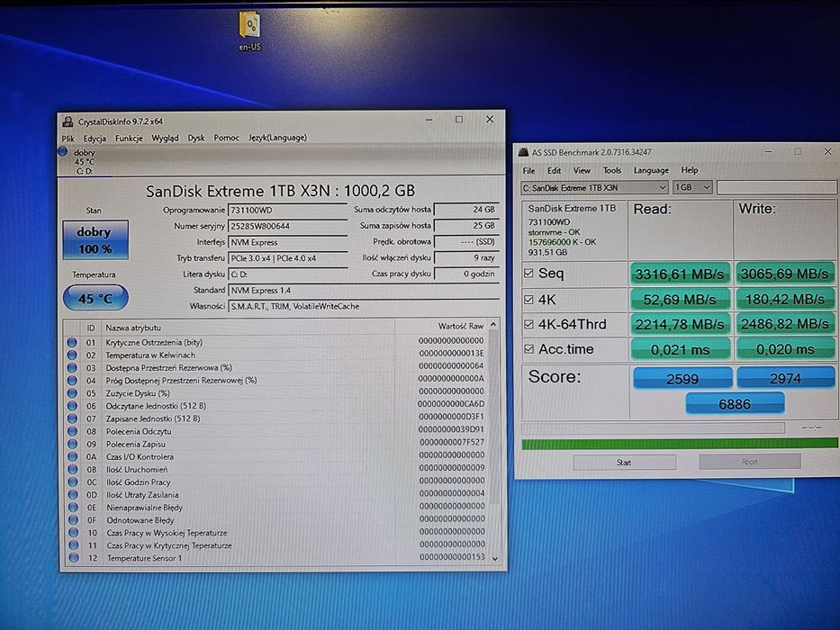The height and width of the screenshot is (630, 840).
Task: Click the read score 2599
Action: (682, 378)
